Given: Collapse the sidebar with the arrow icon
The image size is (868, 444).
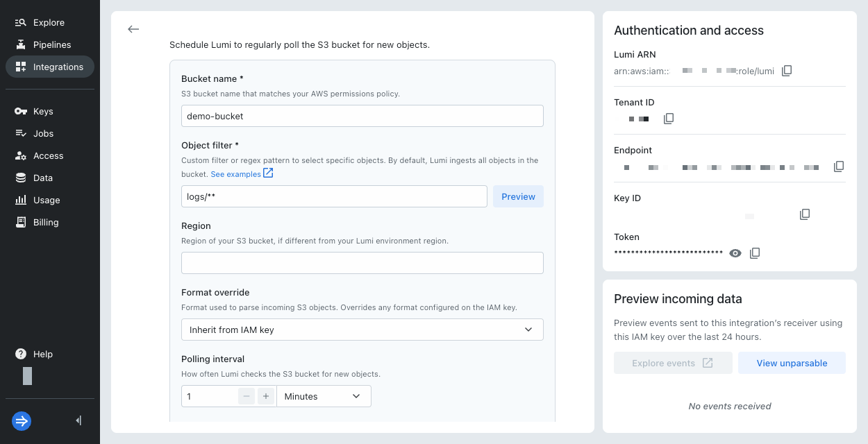Looking at the screenshot, I should (78, 420).
